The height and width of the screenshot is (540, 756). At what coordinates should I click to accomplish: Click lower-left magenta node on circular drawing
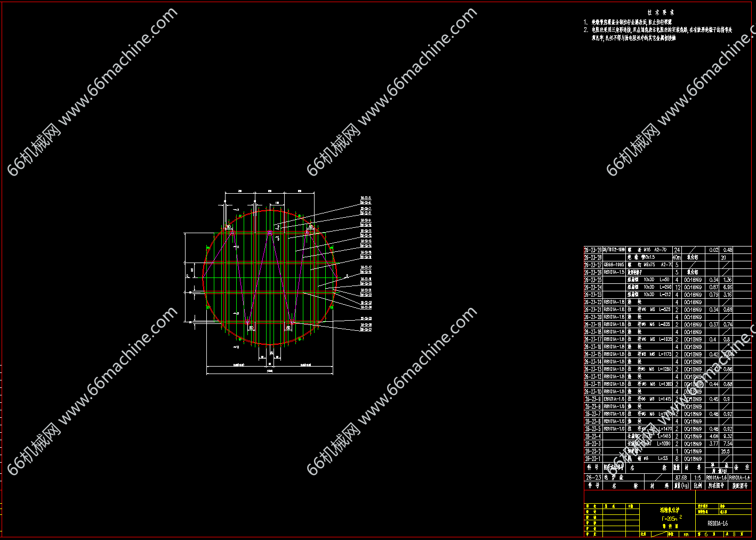[248, 321]
